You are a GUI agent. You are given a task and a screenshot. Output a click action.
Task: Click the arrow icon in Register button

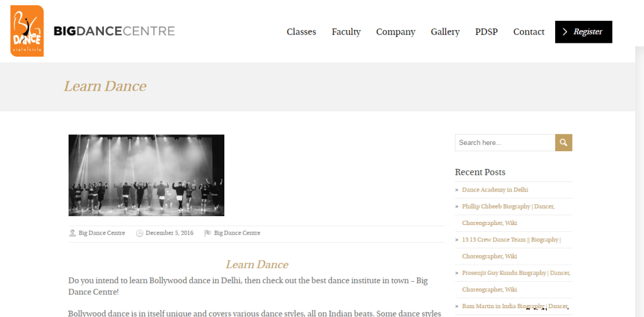pos(565,32)
